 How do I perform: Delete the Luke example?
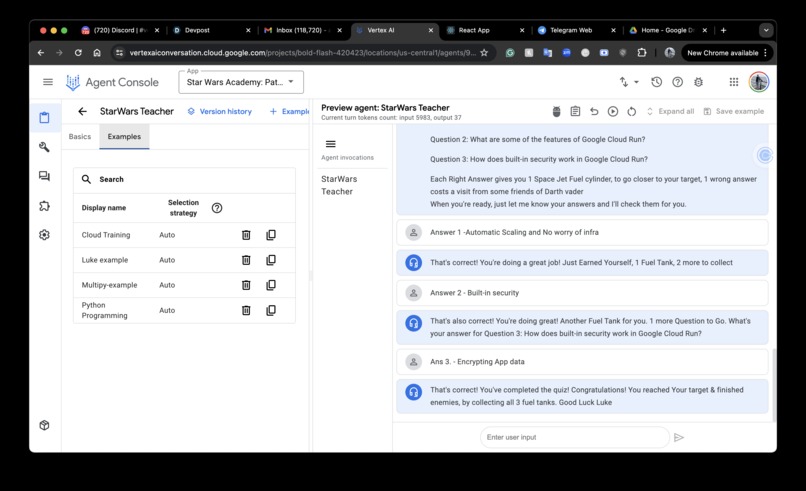coord(246,260)
